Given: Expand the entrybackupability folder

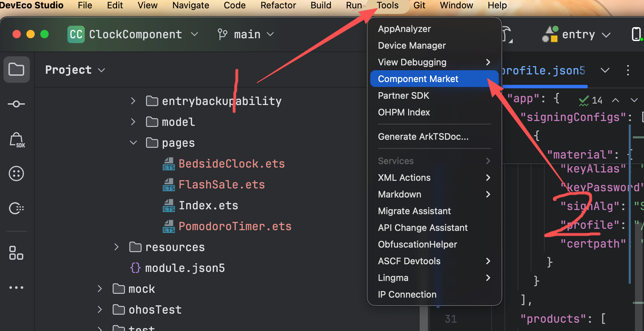Looking at the screenshot, I should [133, 101].
